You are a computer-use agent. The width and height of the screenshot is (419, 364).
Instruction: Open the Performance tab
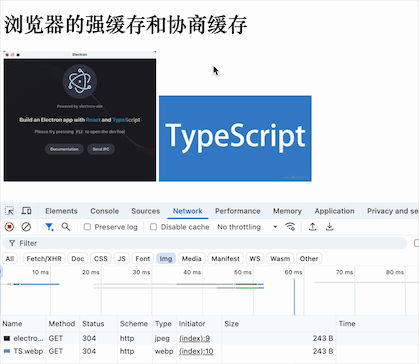point(238,211)
